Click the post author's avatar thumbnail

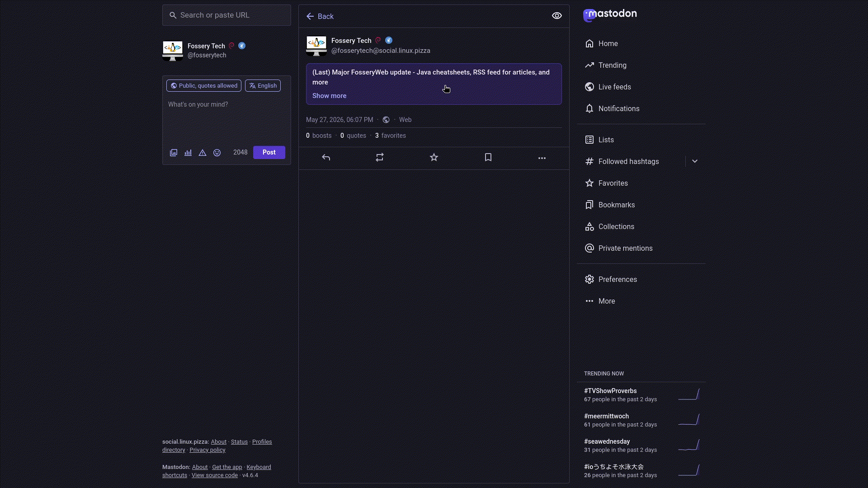pos(316,46)
